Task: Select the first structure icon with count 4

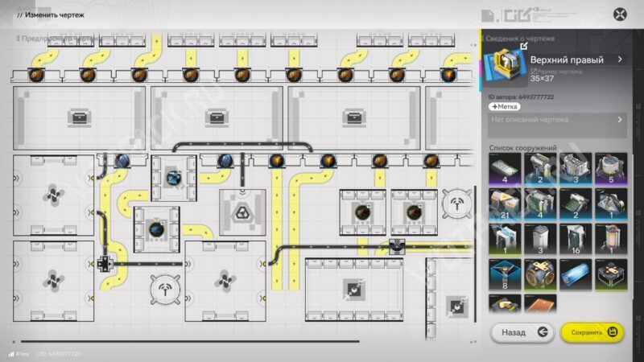Action: coord(504,169)
